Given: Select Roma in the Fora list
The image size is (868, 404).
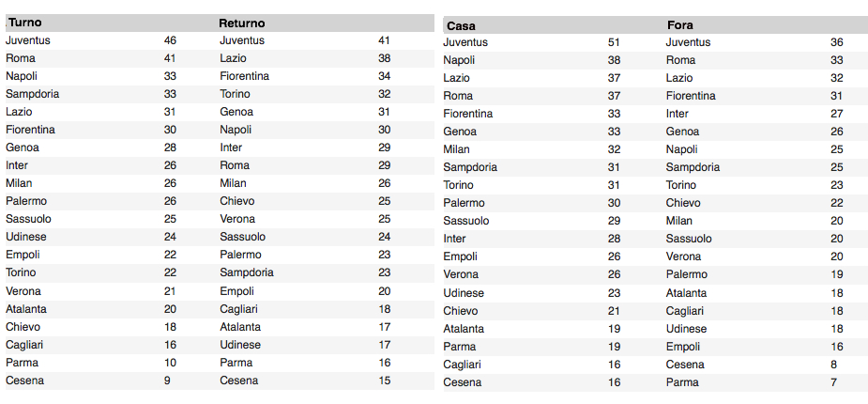Looking at the screenshot, I should (680, 60).
